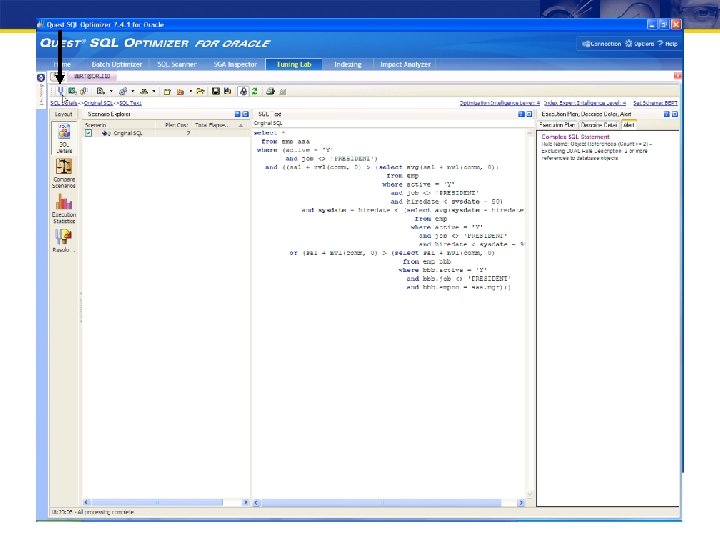Screen dimensions: 720x540
Task: Click the orange folder toolbar icon
Action: 180,92
